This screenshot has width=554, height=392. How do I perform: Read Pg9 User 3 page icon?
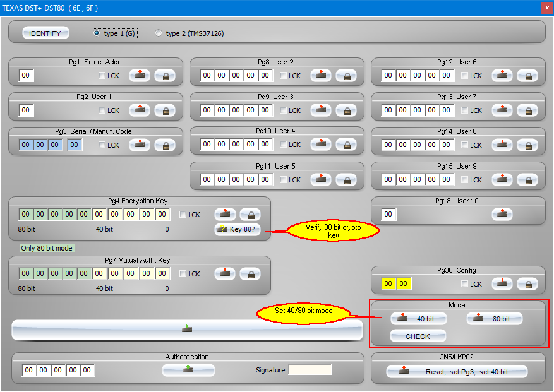[321, 110]
